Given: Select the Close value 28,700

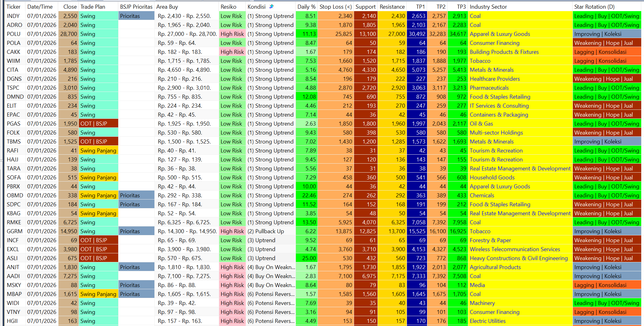Looking at the screenshot, I should point(69,34).
